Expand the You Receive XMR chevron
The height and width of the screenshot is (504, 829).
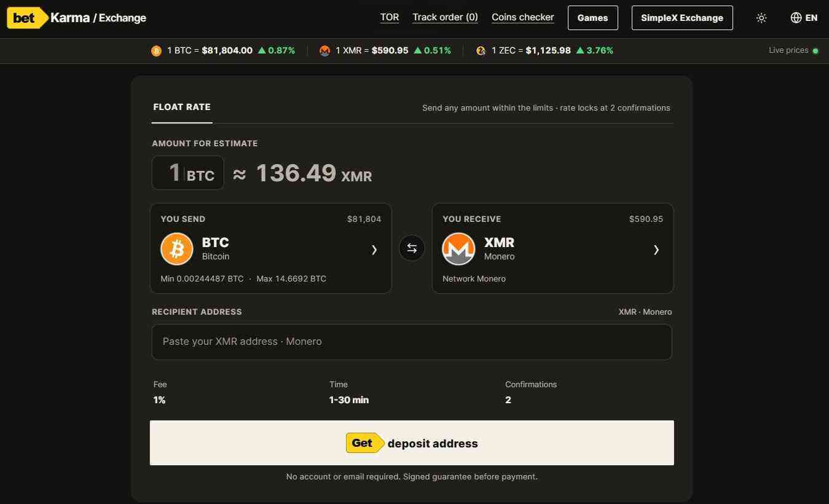[656, 250]
